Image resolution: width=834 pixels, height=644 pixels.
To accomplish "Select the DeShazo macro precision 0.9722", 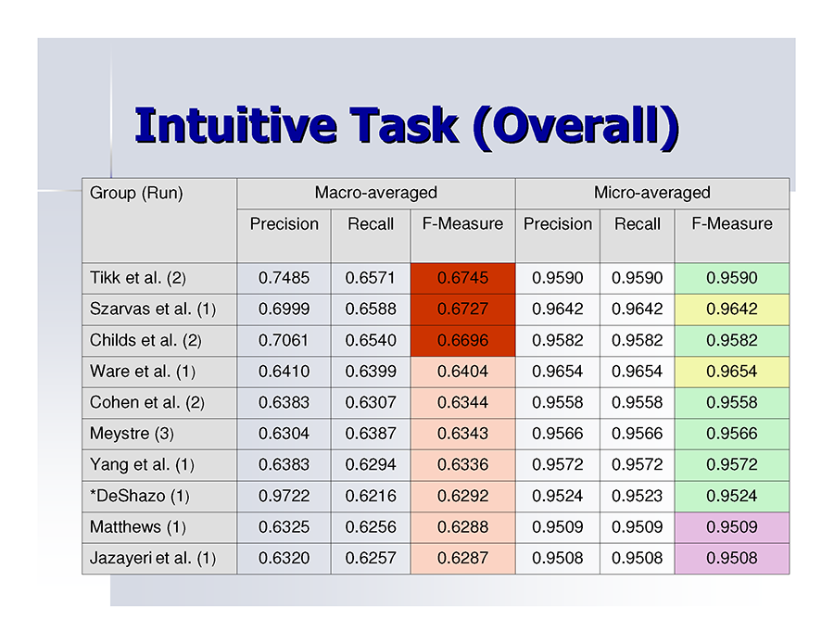I will coord(284,496).
